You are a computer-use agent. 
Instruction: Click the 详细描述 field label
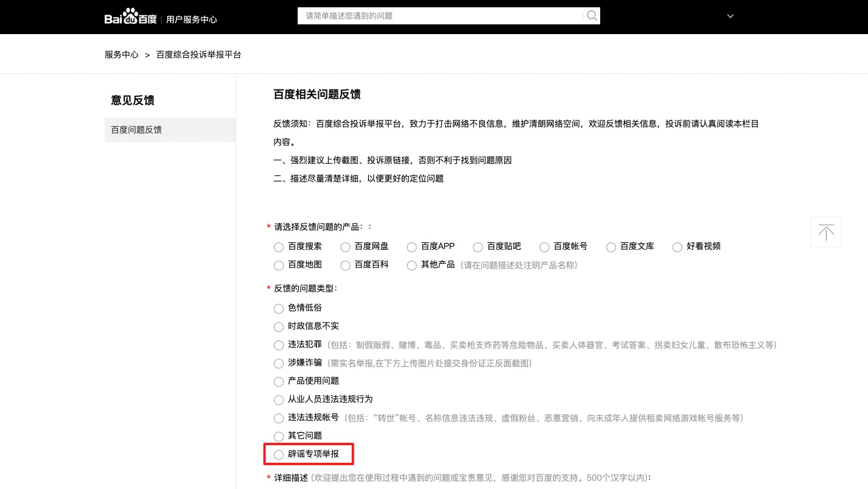(x=291, y=477)
